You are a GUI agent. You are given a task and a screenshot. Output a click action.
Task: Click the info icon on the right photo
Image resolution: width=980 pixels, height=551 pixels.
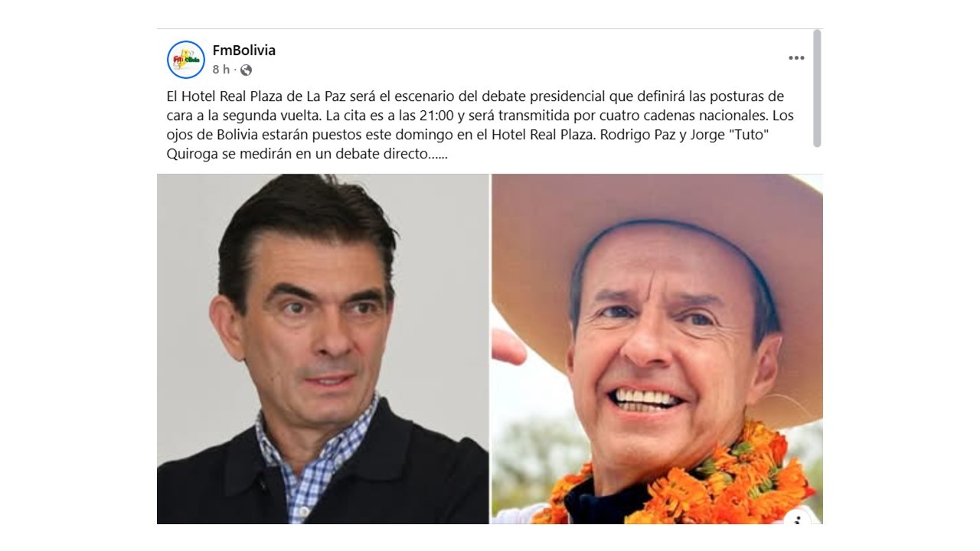797,519
